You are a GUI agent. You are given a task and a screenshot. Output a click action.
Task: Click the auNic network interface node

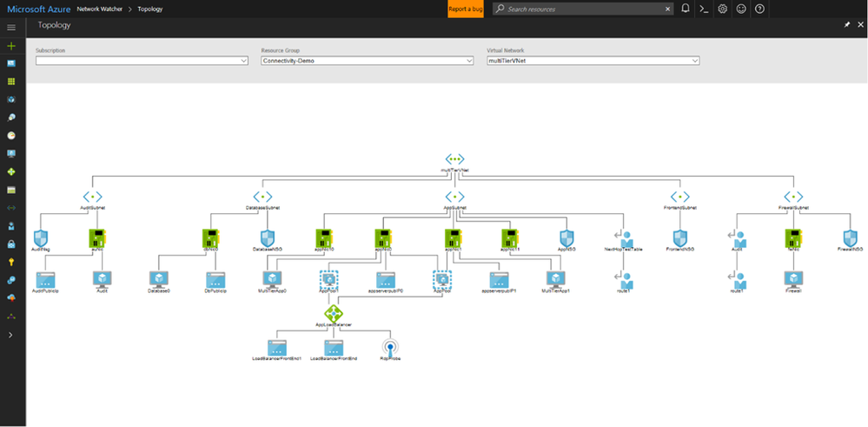[x=97, y=238]
